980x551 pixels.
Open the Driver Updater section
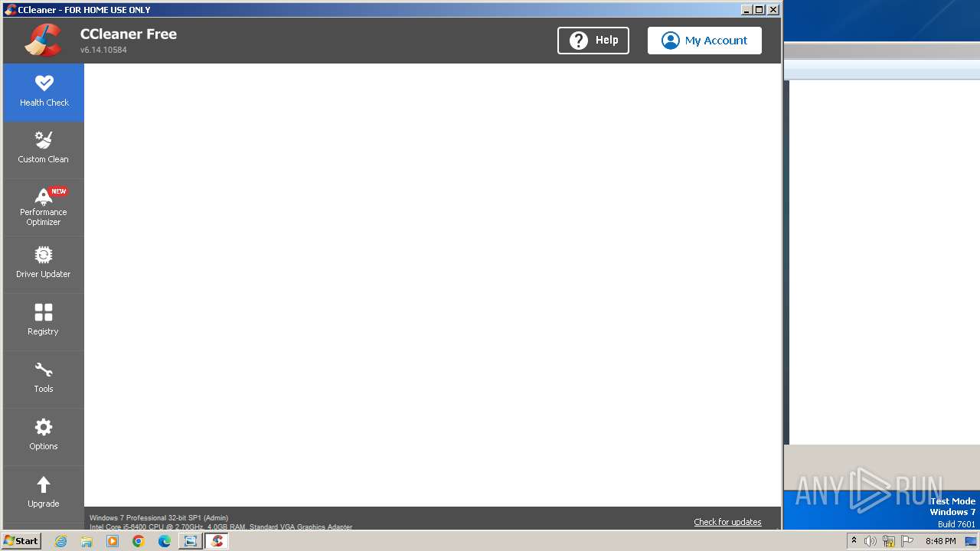click(44, 265)
